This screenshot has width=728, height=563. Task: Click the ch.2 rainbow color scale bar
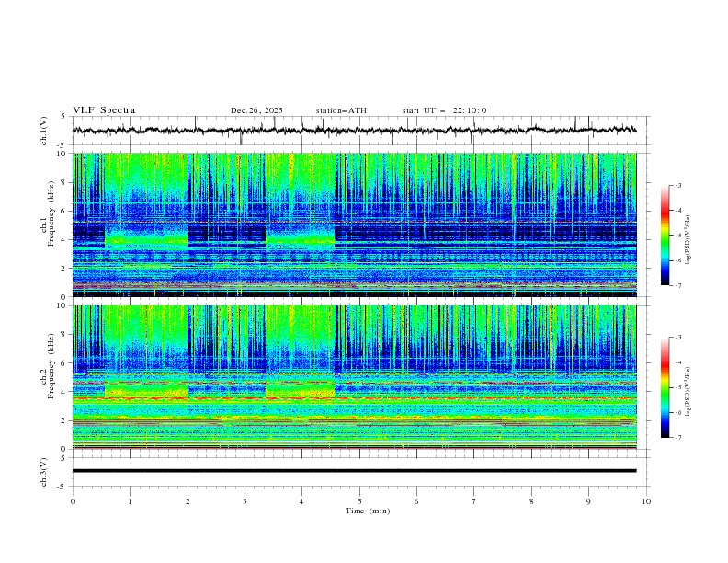665,387
